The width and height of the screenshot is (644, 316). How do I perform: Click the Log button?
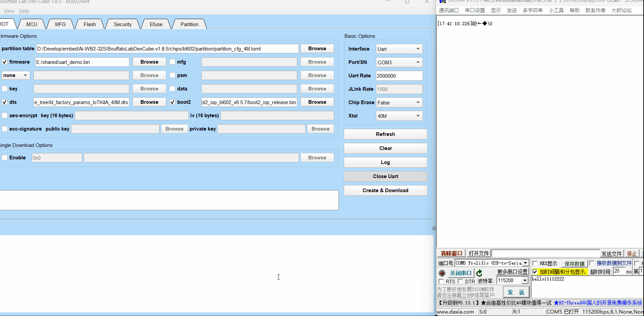[x=386, y=162]
